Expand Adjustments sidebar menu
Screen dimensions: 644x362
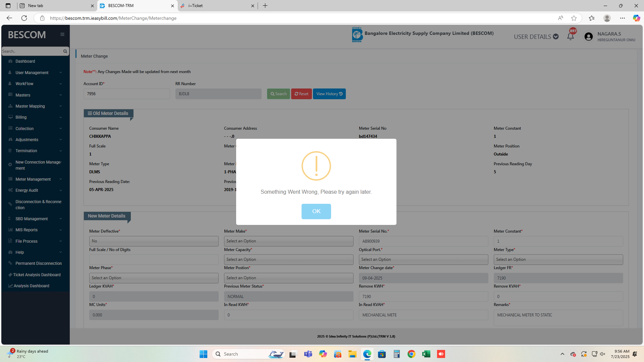pyautogui.click(x=36, y=140)
